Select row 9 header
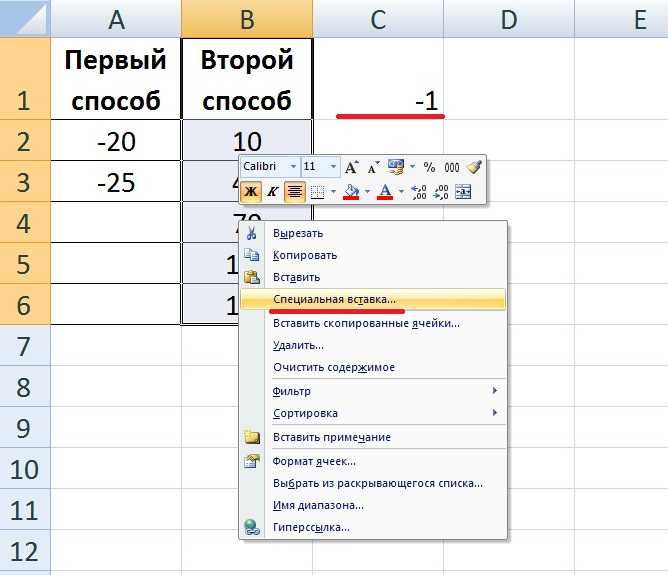Screen dimensions: 668x575 point(25,428)
